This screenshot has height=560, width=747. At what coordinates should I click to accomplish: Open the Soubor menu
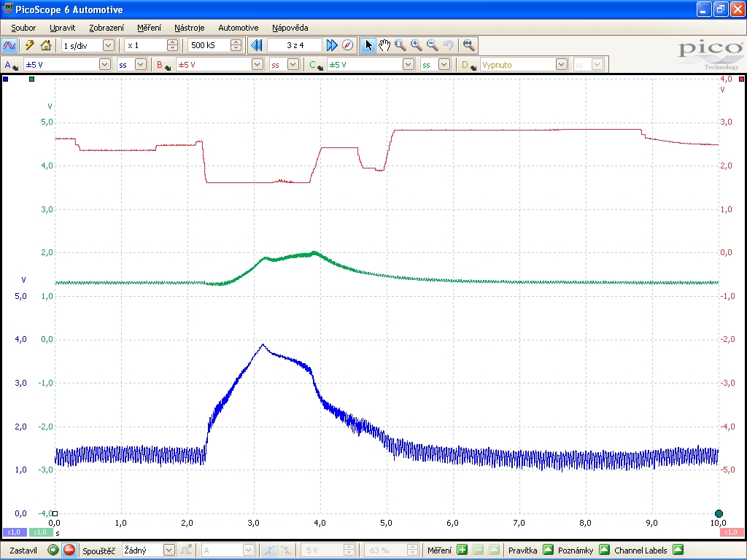23,28
